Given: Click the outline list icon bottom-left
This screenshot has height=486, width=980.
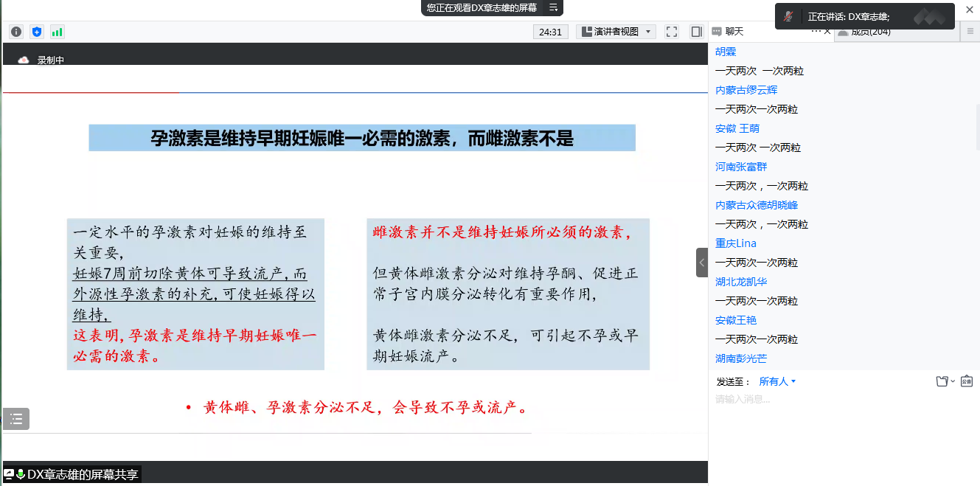Looking at the screenshot, I should click(x=16, y=419).
